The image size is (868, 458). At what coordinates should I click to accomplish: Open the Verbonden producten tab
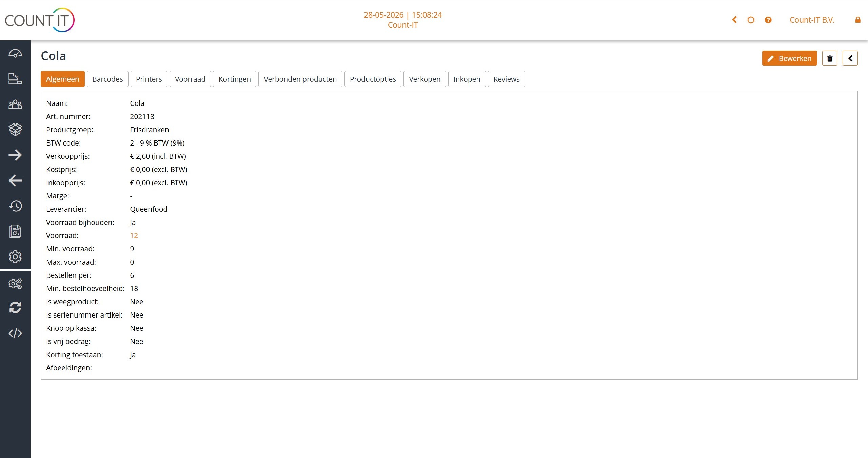point(300,79)
